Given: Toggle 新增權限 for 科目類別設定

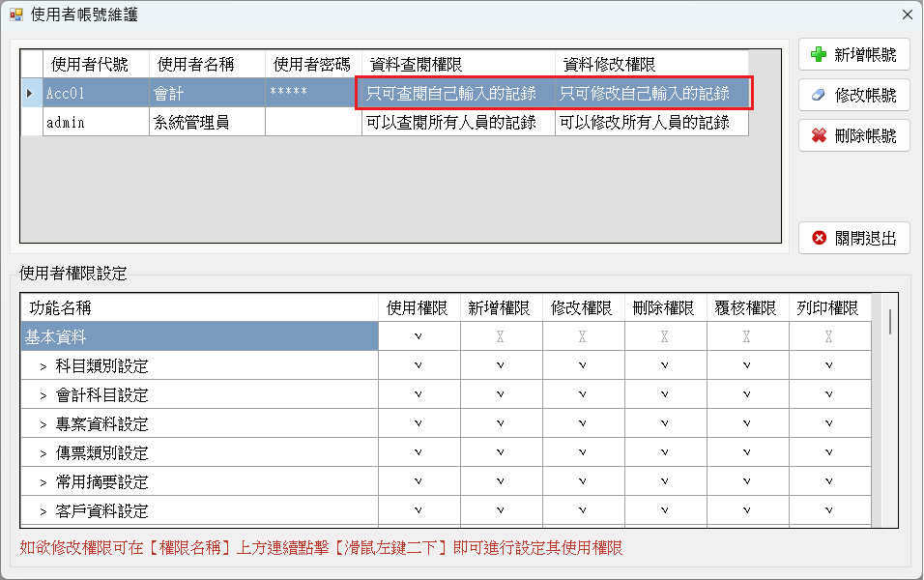Looking at the screenshot, I should (501, 365).
